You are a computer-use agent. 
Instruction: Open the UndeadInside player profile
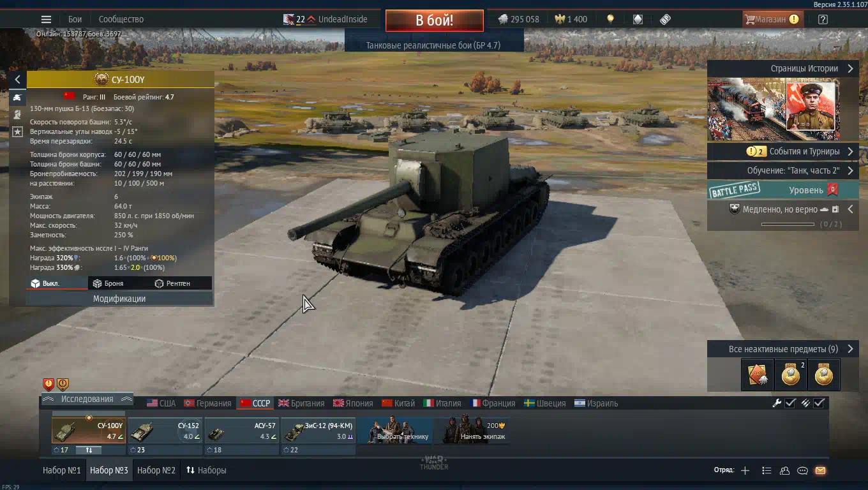pyautogui.click(x=325, y=19)
